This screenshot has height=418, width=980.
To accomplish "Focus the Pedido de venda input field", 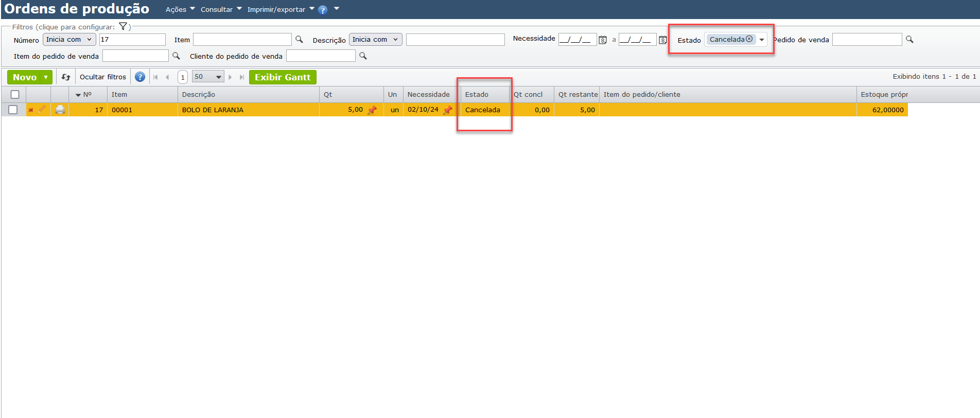I will [867, 39].
